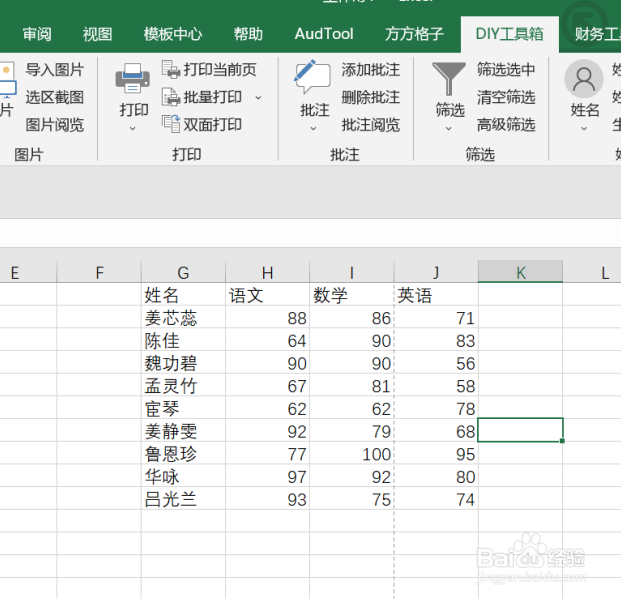Select the cell 宦琴
The height and width of the screenshot is (599, 621).
[183, 408]
